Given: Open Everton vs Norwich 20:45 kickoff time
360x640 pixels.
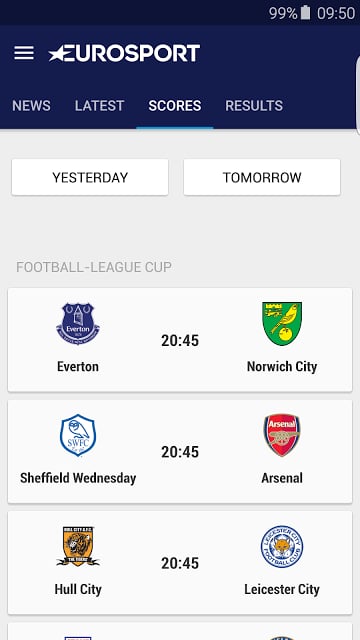Looking at the screenshot, I should pos(180,340).
